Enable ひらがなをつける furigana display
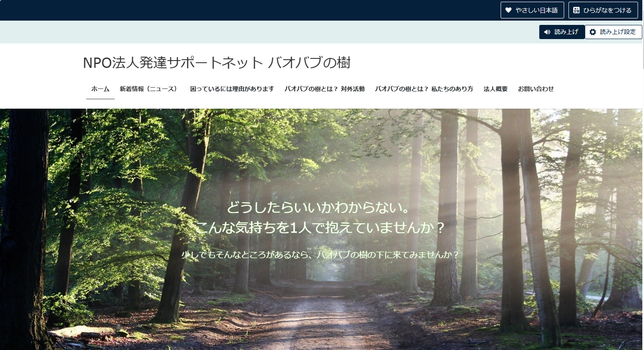The image size is (644, 350). point(603,10)
